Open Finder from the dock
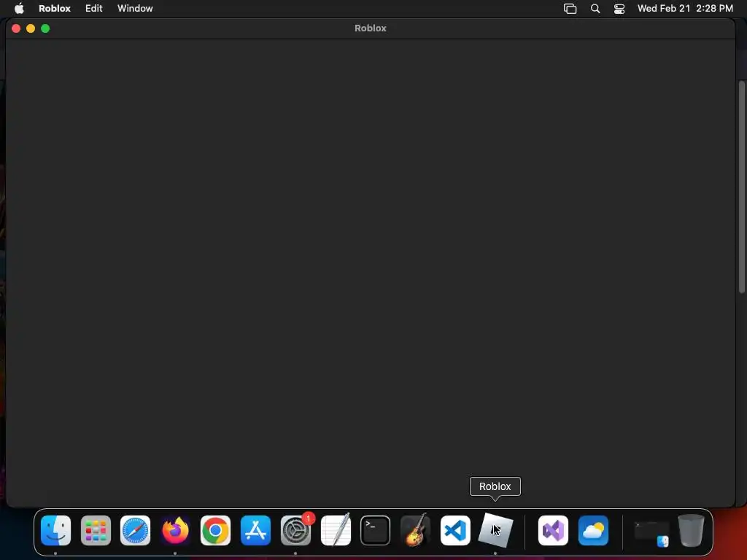This screenshot has width=747, height=560. point(55,530)
